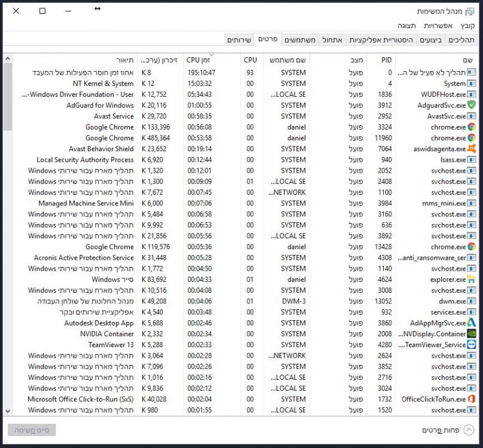
Task: Switch to the שירותים tab
Action: (240, 40)
